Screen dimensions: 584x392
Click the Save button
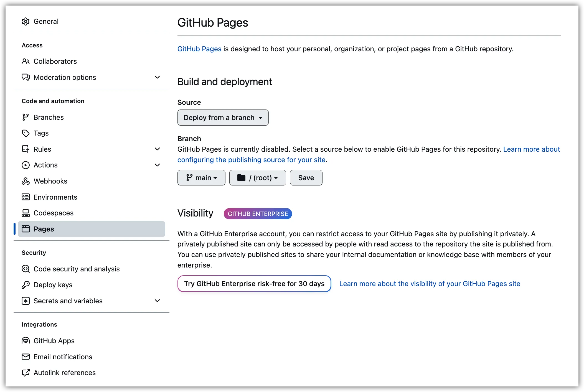pyautogui.click(x=306, y=178)
